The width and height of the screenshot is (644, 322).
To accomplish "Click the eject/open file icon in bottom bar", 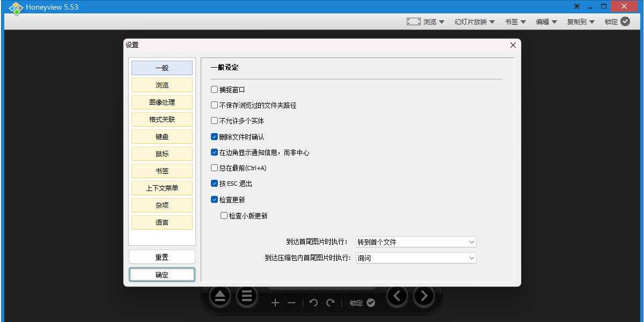I will click(220, 296).
